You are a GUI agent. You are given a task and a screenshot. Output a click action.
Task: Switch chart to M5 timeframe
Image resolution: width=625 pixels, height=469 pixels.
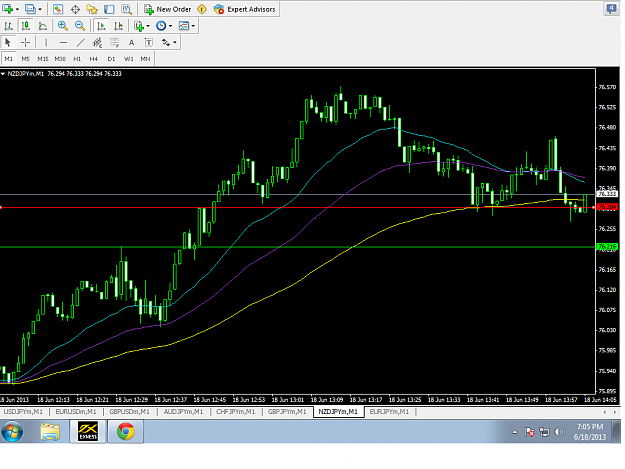[26, 59]
